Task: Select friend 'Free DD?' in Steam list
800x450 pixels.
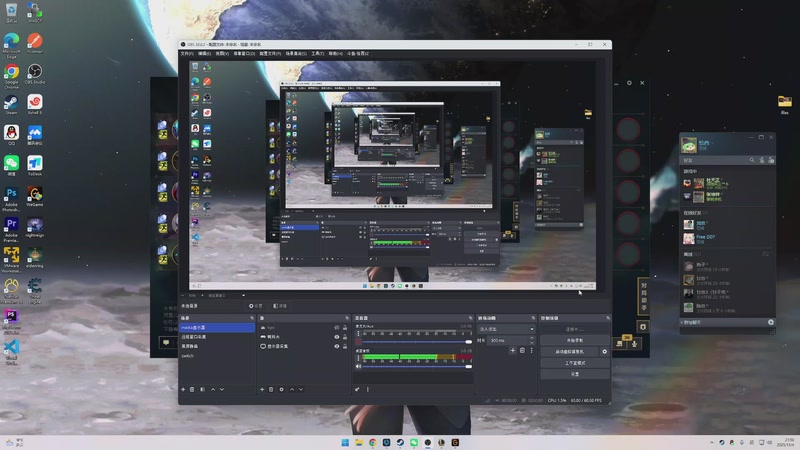Action: (x=728, y=238)
